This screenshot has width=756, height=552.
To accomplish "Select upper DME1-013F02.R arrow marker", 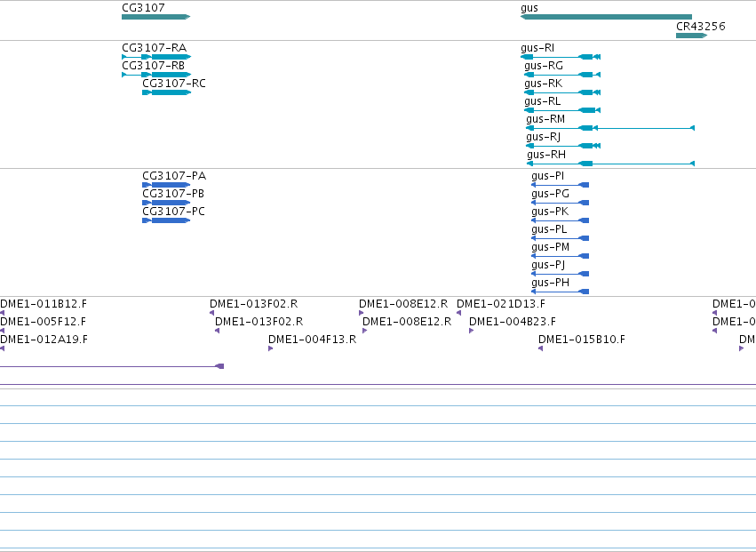I will tap(211, 313).
